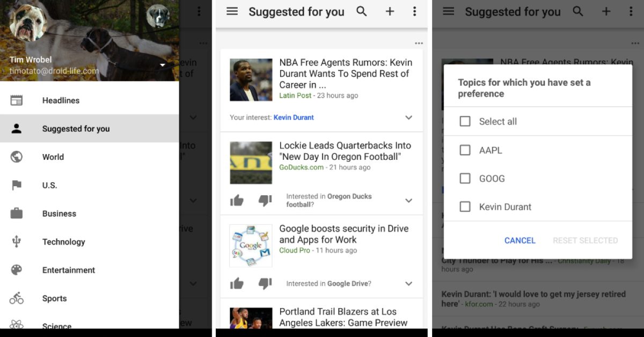Switch to the small secondary account avatar
The height and width of the screenshot is (337, 644).
point(158,16)
